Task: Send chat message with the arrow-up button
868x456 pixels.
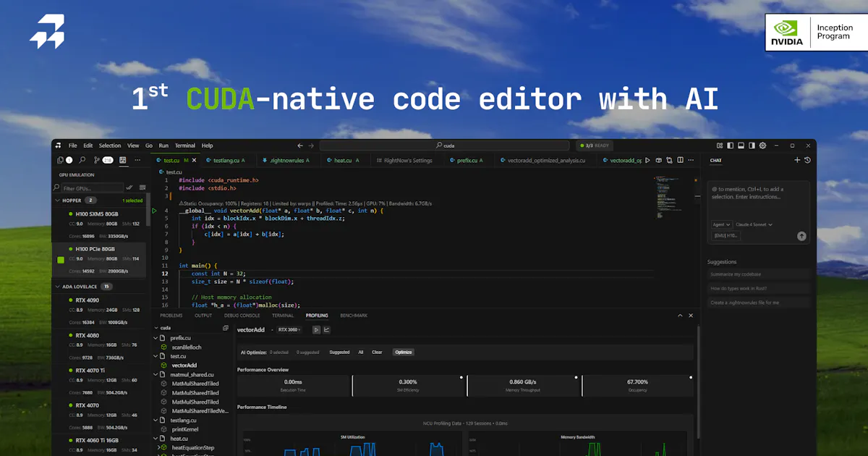Action: 801,236
